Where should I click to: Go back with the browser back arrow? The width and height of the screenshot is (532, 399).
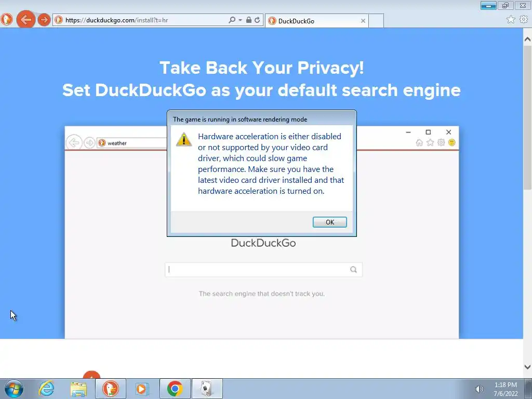point(26,20)
